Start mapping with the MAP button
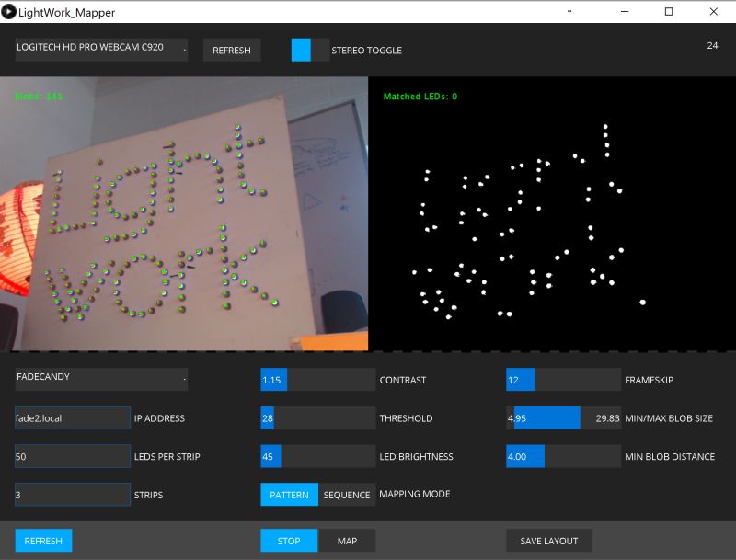Screen dimensions: 736x560 [x=349, y=540]
